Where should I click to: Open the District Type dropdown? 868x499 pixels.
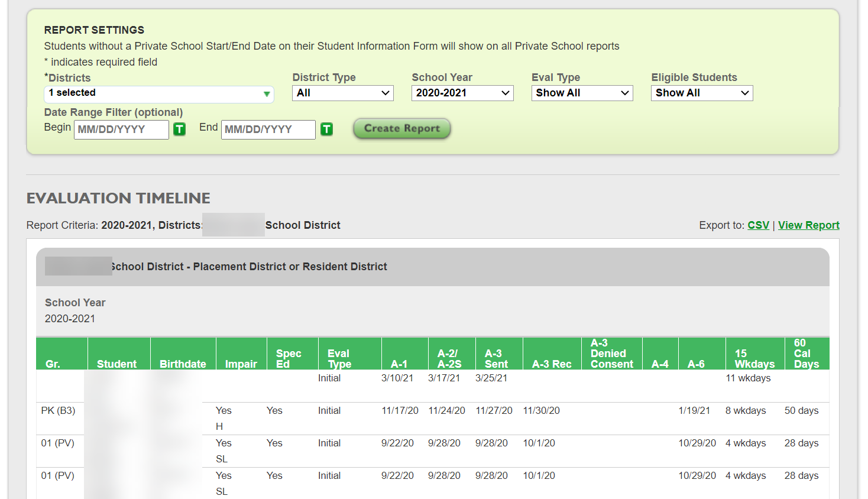pyautogui.click(x=343, y=93)
